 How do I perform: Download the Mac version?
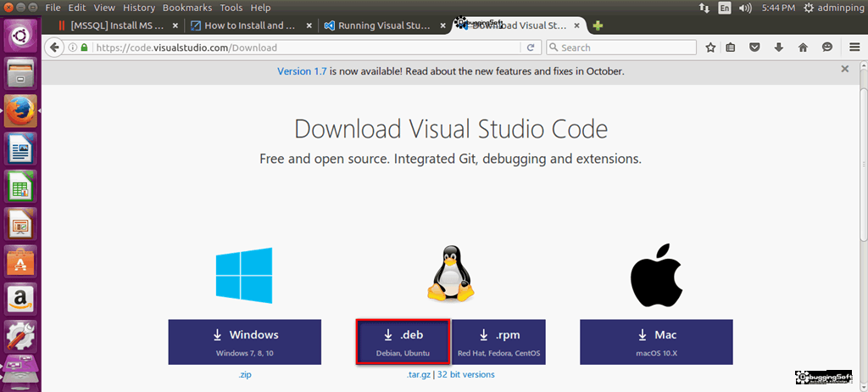click(656, 342)
